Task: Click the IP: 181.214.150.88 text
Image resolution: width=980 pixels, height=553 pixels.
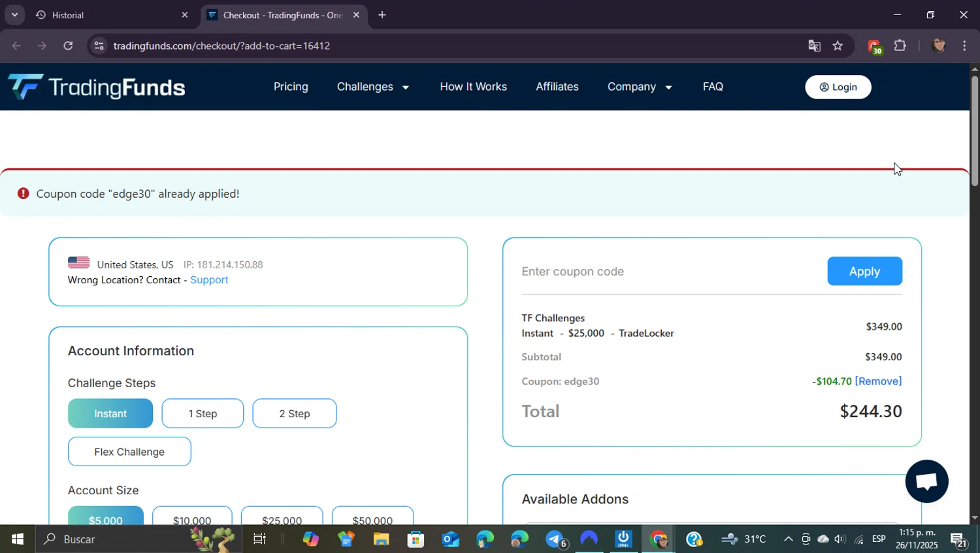Action: (x=223, y=264)
